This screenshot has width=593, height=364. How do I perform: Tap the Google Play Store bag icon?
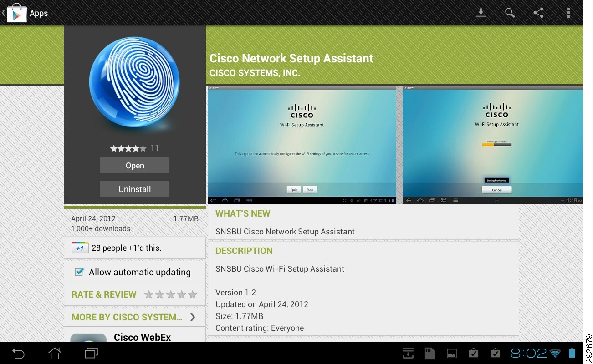coord(16,13)
